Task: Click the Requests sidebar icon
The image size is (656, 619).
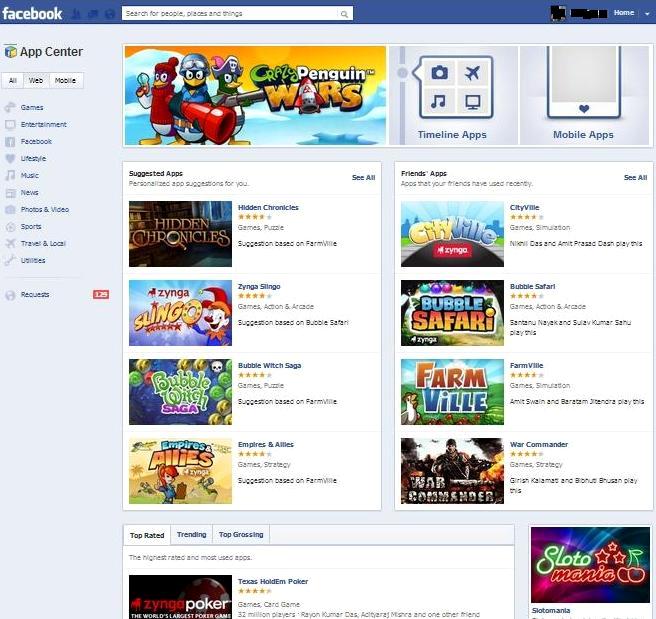Action: [10, 295]
